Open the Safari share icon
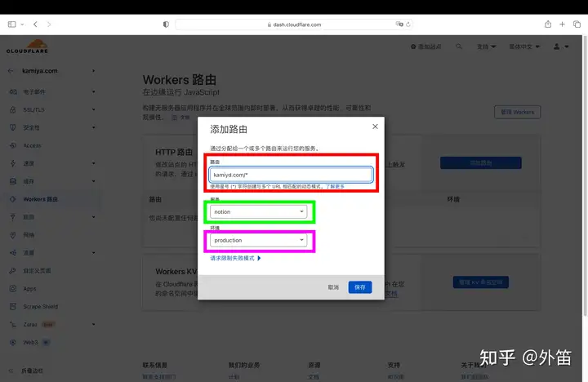The height and width of the screenshot is (382, 588). point(548,24)
